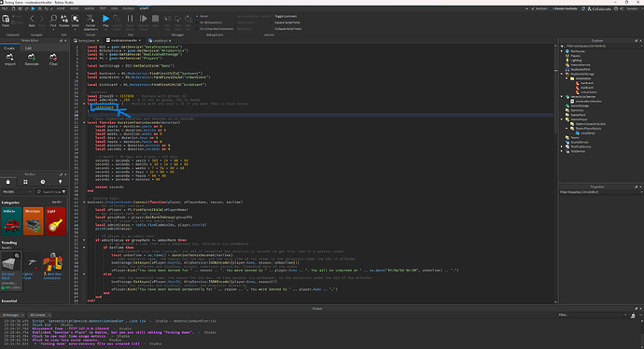
Task: Collapse the StarterPlayer node in Explorer
Action: tap(562, 119)
